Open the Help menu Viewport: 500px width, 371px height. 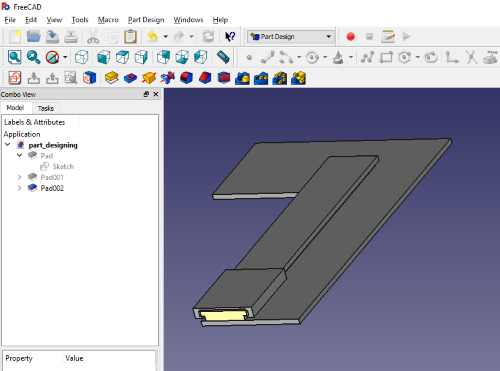coord(220,20)
